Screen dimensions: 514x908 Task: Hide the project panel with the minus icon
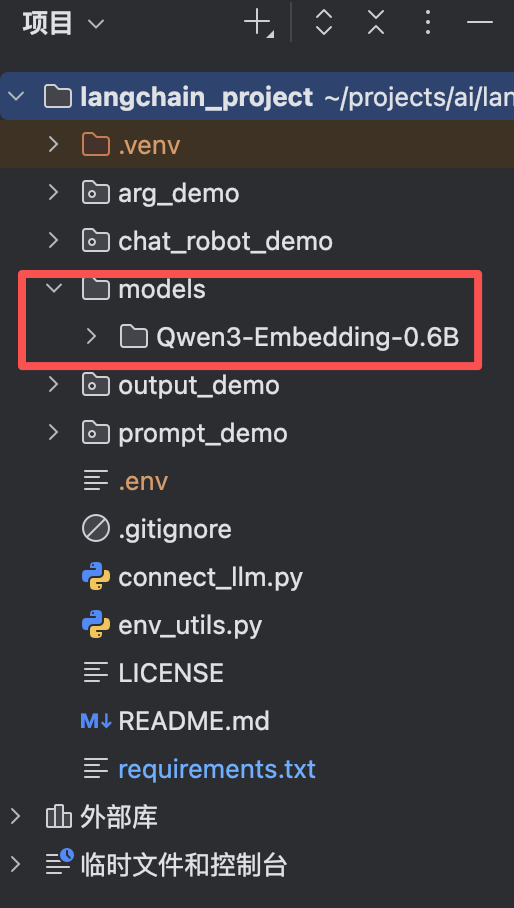coord(479,23)
